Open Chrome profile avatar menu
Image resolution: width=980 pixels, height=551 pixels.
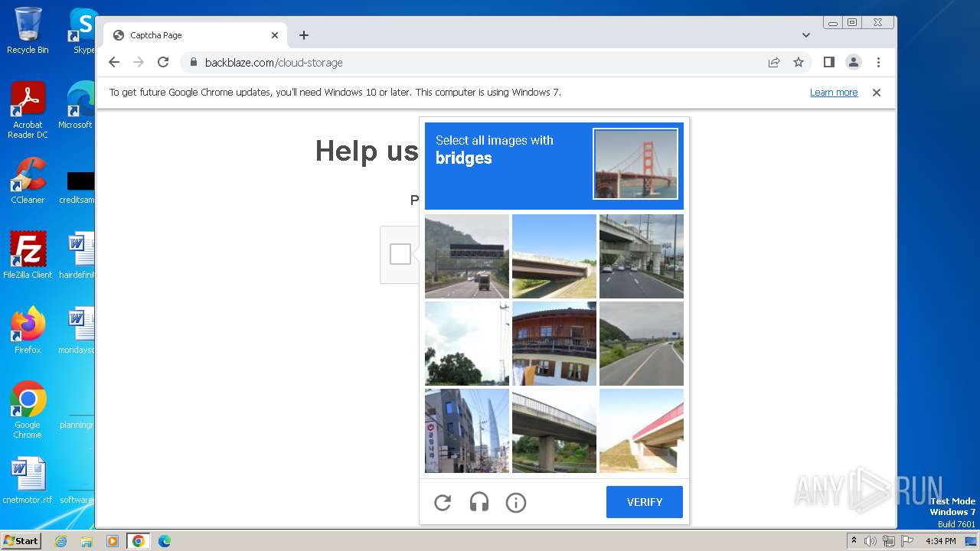tap(854, 62)
